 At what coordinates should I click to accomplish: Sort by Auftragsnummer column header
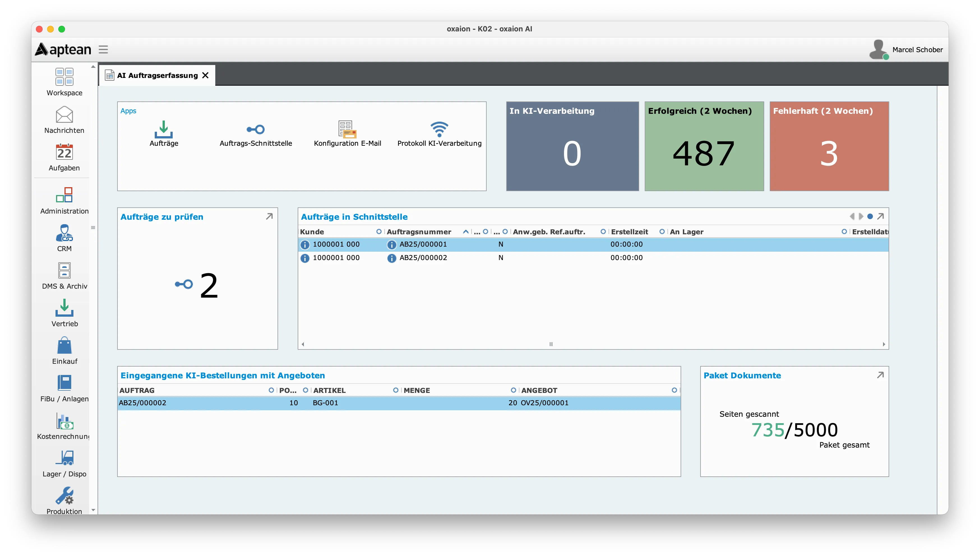(x=419, y=232)
